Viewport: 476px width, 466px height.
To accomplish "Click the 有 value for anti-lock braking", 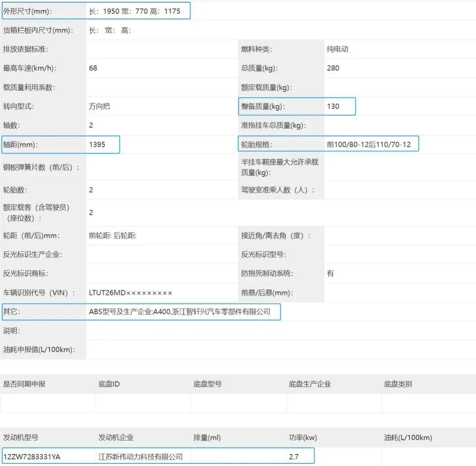I will pos(330,274).
